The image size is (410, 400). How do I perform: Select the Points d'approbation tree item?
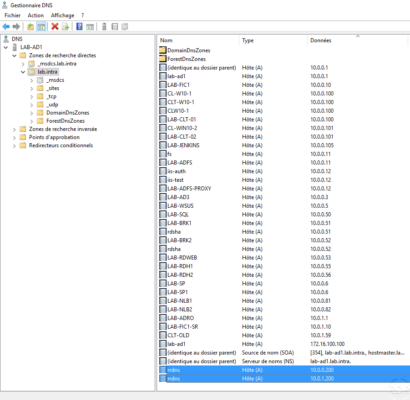[x=54, y=137]
